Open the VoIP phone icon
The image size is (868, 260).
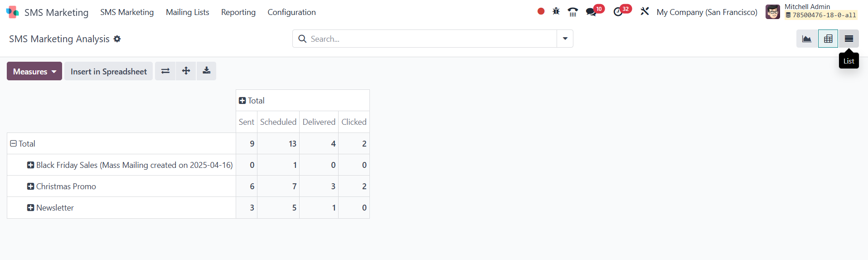[x=573, y=12]
